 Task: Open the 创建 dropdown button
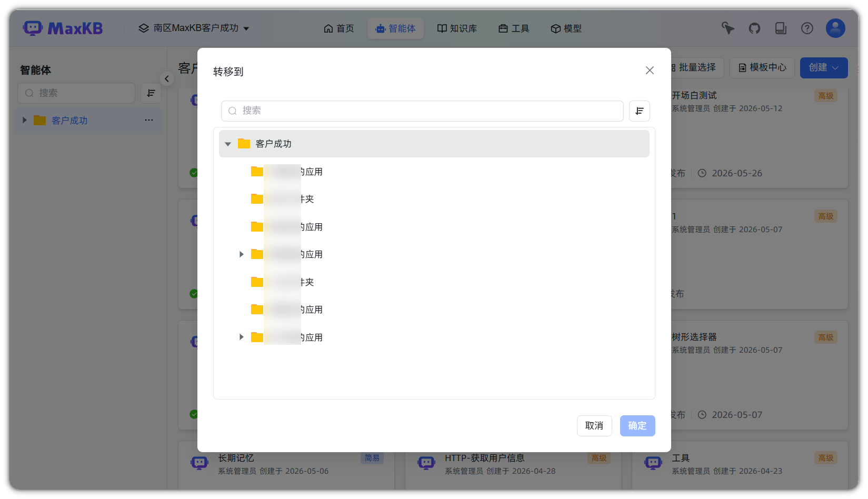point(824,67)
